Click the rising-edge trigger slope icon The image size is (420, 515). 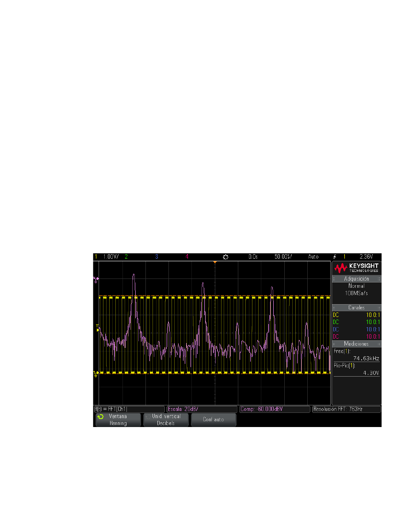point(335,256)
